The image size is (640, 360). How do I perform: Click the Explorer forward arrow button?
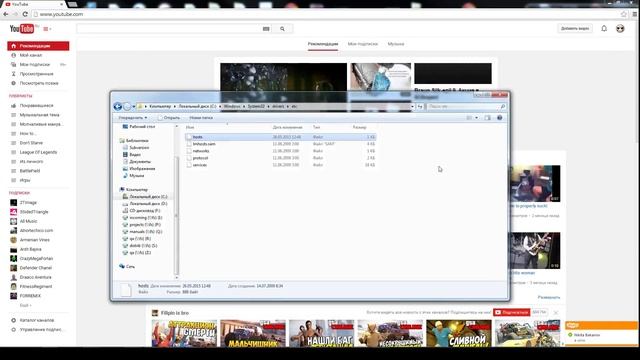127,107
